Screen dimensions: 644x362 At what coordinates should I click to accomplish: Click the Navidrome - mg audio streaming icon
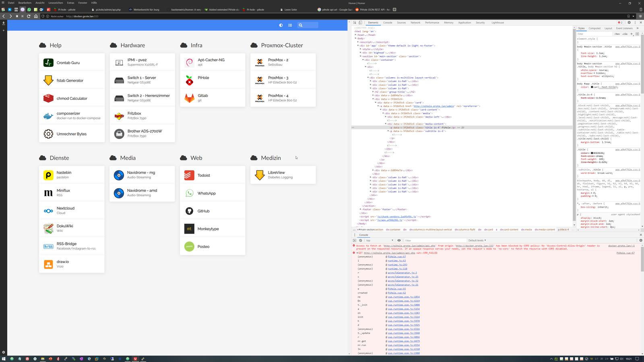pos(118,175)
